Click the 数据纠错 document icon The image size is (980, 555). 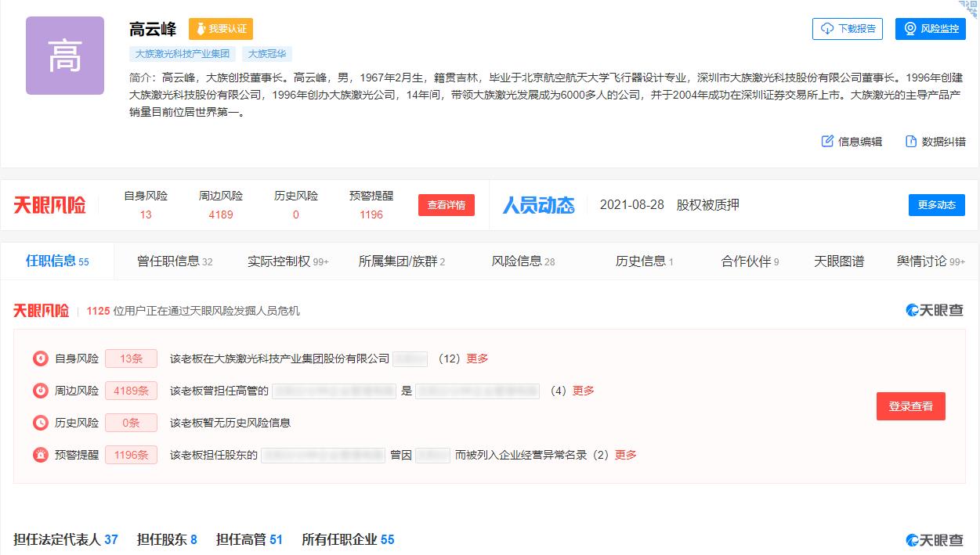click(x=911, y=141)
